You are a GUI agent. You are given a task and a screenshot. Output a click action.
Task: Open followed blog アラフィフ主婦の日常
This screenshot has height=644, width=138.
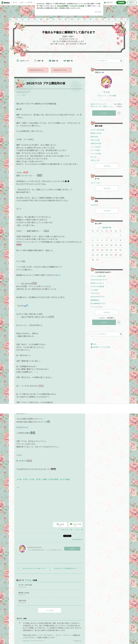(98, 276)
